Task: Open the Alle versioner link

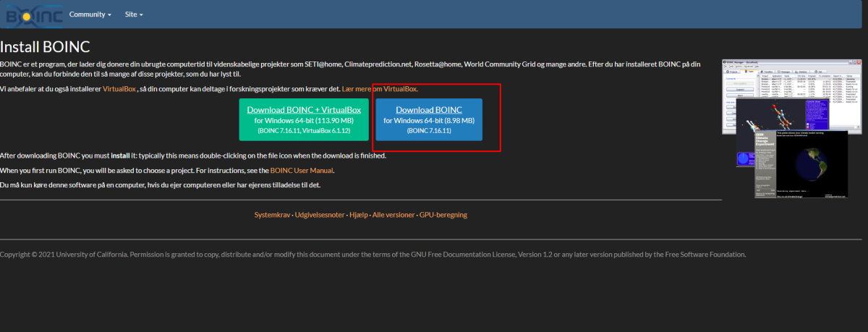Action: pos(393,216)
